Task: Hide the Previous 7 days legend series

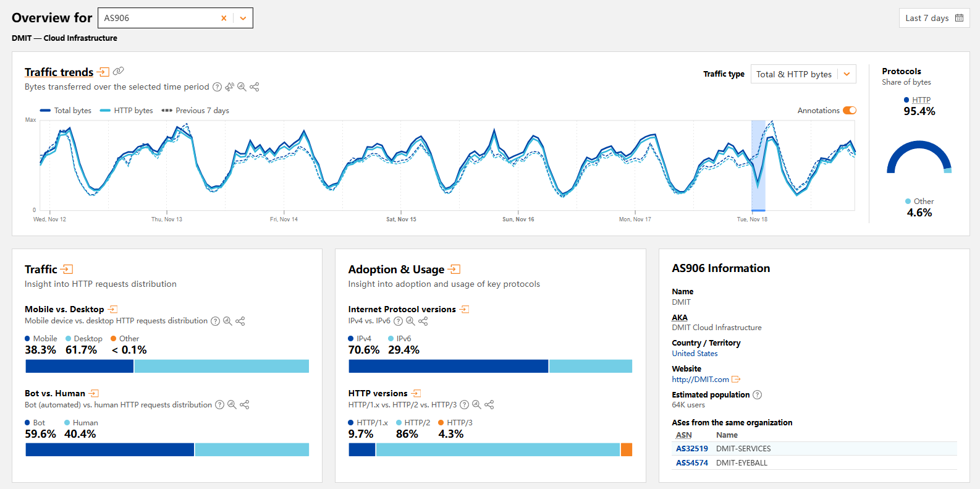Action: coord(195,111)
